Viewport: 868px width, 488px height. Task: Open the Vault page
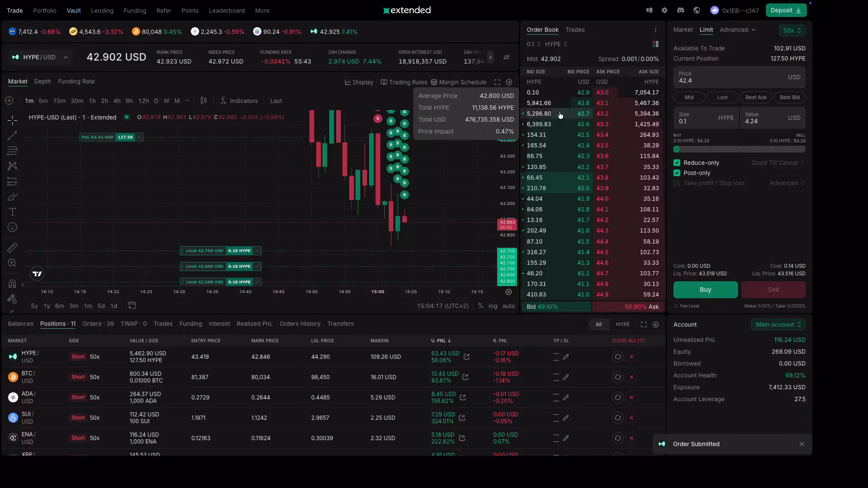(x=74, y=11)
